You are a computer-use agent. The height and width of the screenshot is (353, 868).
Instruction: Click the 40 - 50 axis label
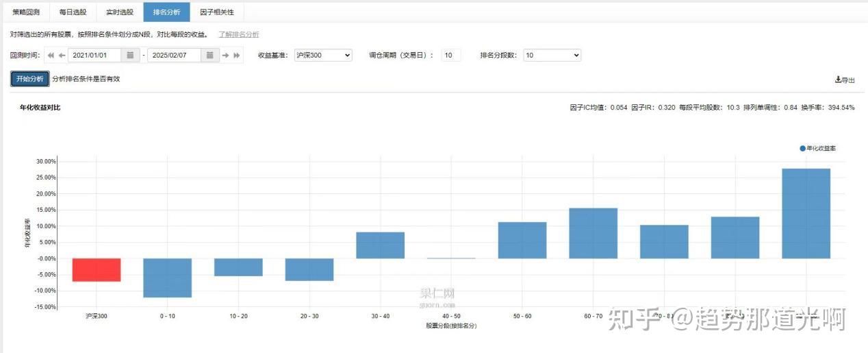coord(451,317)
